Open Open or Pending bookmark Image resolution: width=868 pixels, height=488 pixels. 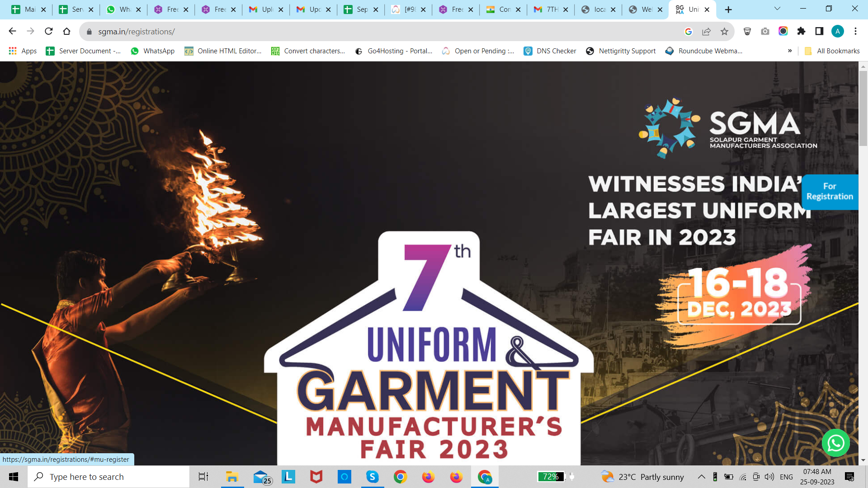(x=478, y=51)
